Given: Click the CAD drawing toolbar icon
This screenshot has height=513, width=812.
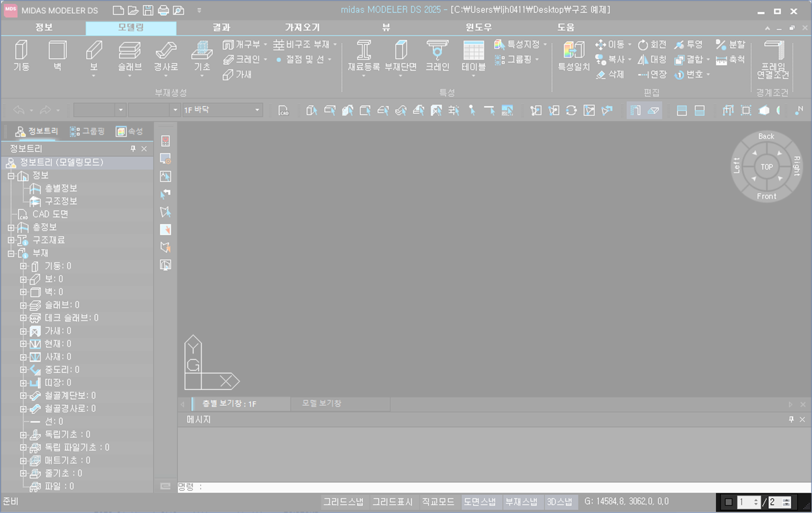Looking at the screenshot, I should tap(284, 110).
